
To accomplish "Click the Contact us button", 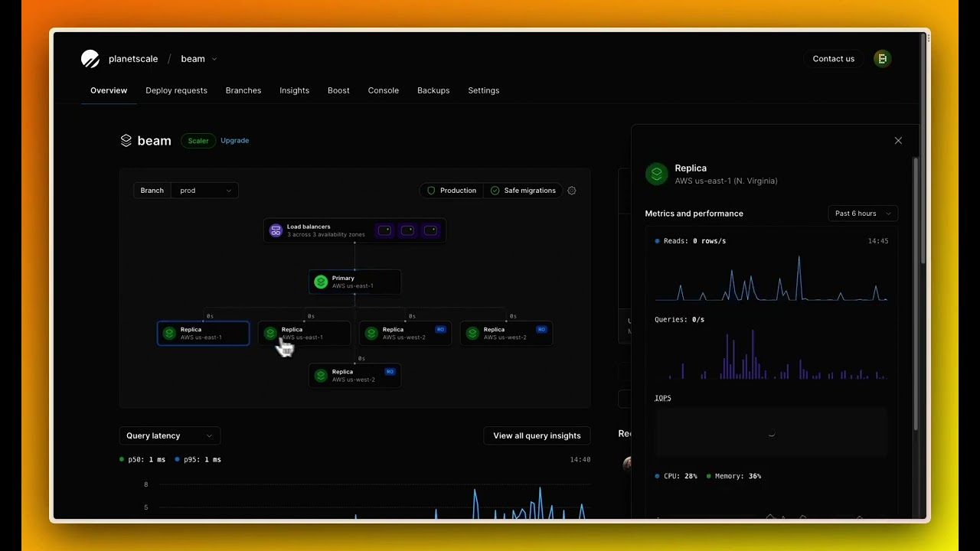I will pos(834,59).
